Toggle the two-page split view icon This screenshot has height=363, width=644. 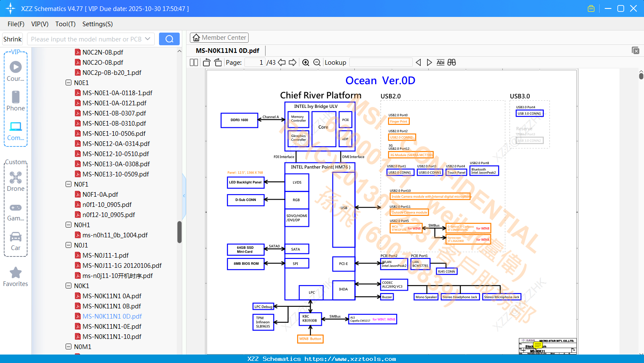point(194,63)
